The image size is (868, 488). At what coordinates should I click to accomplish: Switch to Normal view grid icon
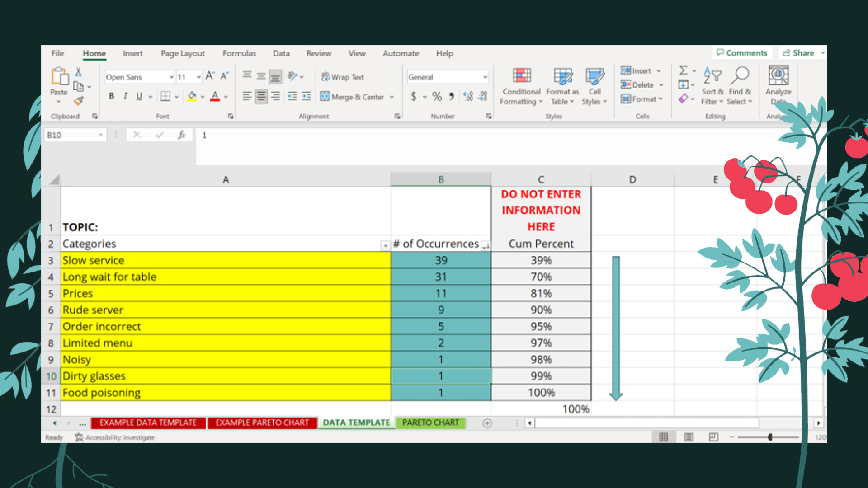664,437
